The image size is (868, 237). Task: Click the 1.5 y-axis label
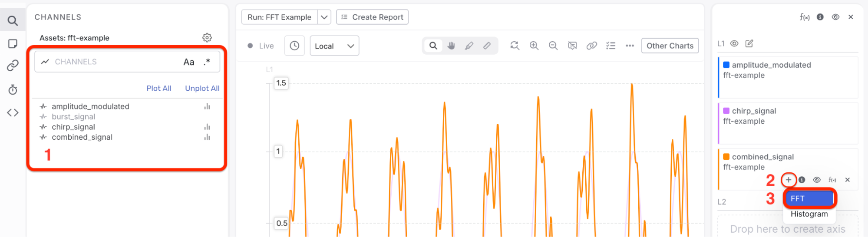281,83
